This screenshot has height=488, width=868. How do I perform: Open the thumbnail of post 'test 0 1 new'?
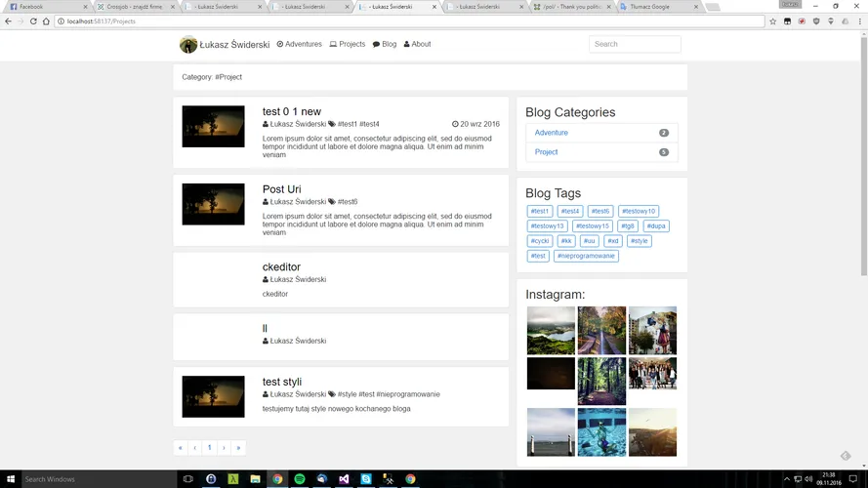[213, 126]
